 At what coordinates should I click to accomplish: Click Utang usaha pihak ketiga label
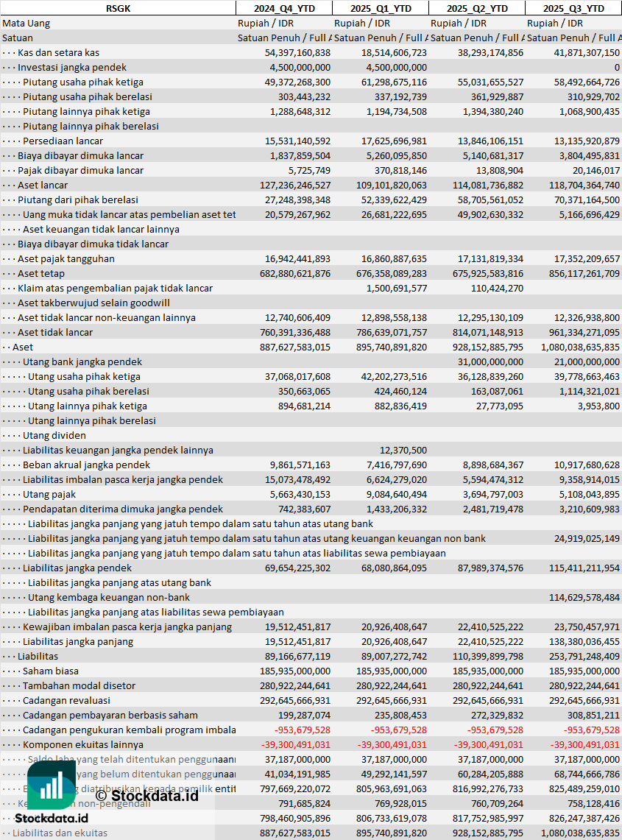(84, 377)
